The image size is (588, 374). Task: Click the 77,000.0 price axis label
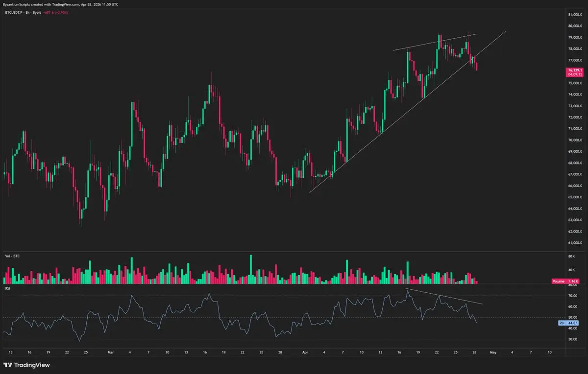[x=574, y=61]
